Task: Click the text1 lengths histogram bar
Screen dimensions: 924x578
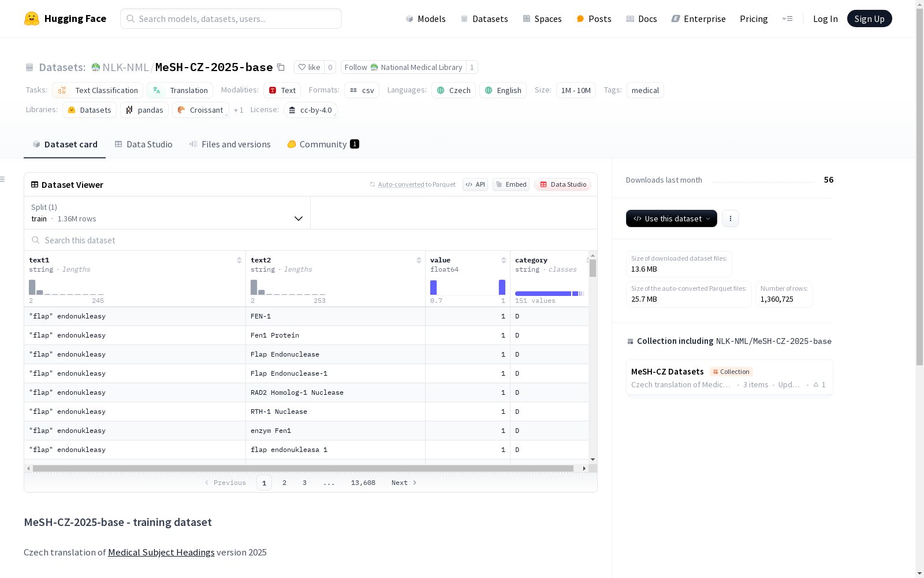Action: pyautogui.click(x=32, y=287)
